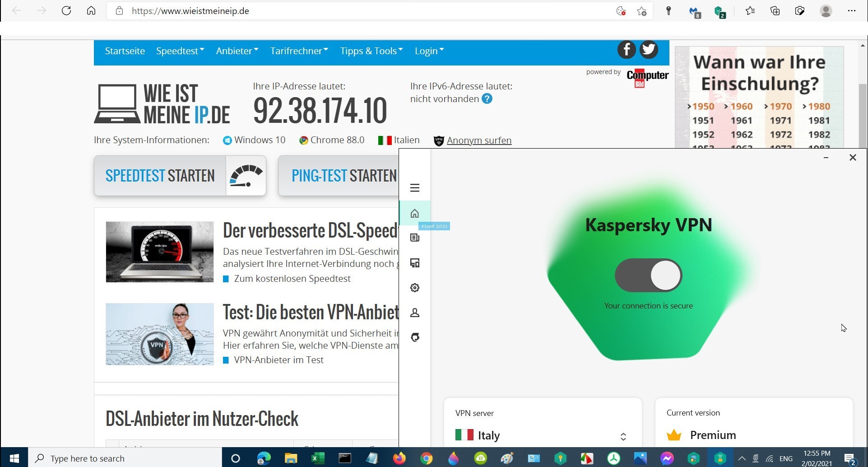Screen dimensions: 868x467
Task: Show hidden system tray icons
Action: coord(742,458)
